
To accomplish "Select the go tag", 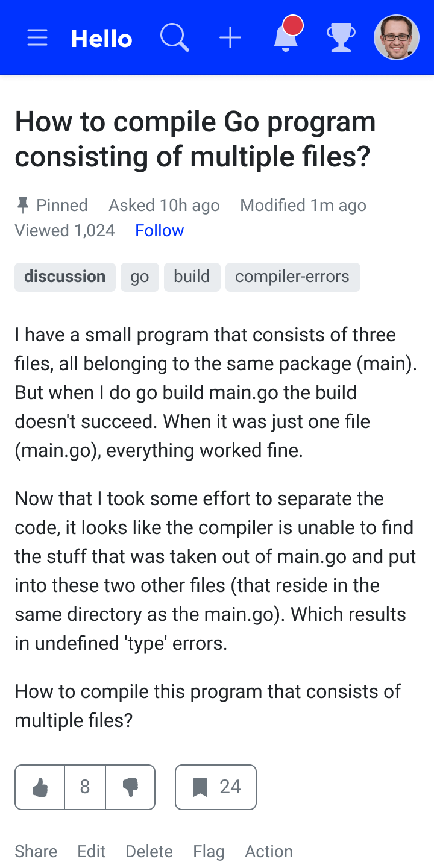I will 140,277.
